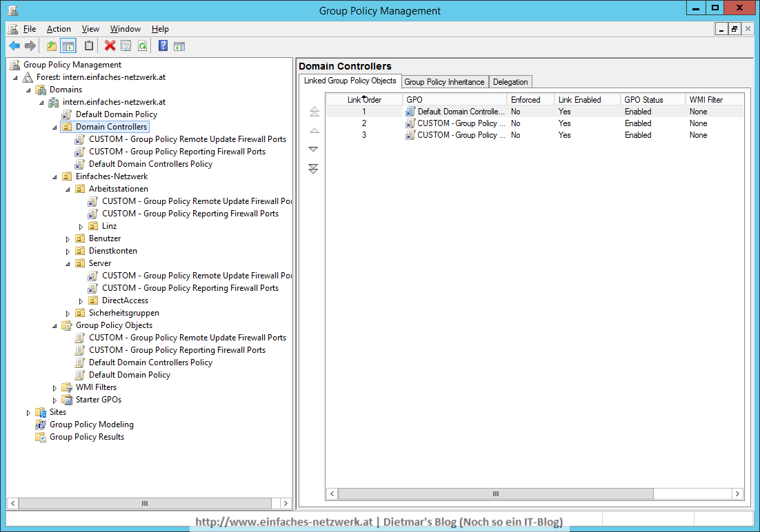Click the GPO list horizontal scrollbar thumb
Viewport: 760px width, 532px height.
495,493
